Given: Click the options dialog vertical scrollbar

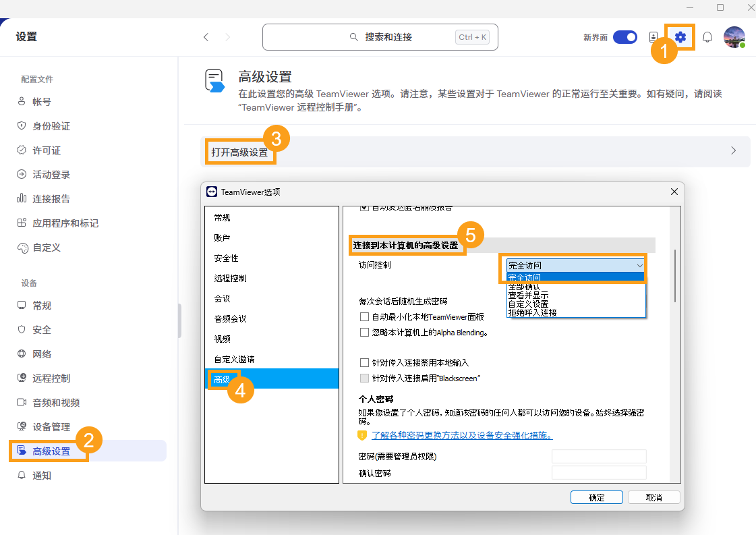Looking at the screenshot, I should 675,276.
